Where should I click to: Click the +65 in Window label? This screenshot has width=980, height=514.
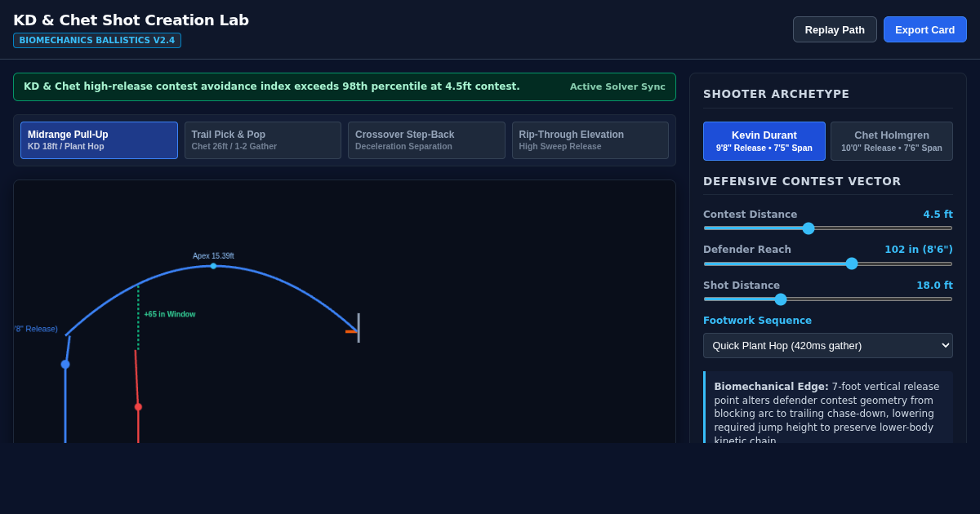point(170,314)
